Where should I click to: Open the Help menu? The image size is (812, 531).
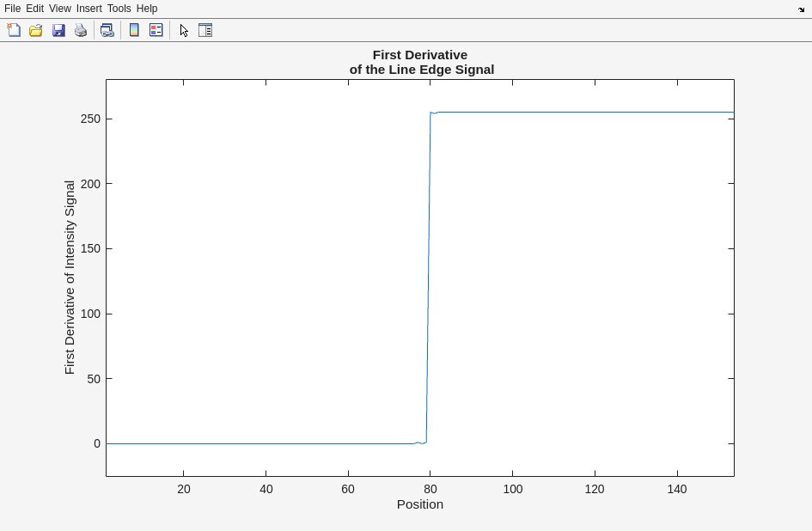pos(147,9)
